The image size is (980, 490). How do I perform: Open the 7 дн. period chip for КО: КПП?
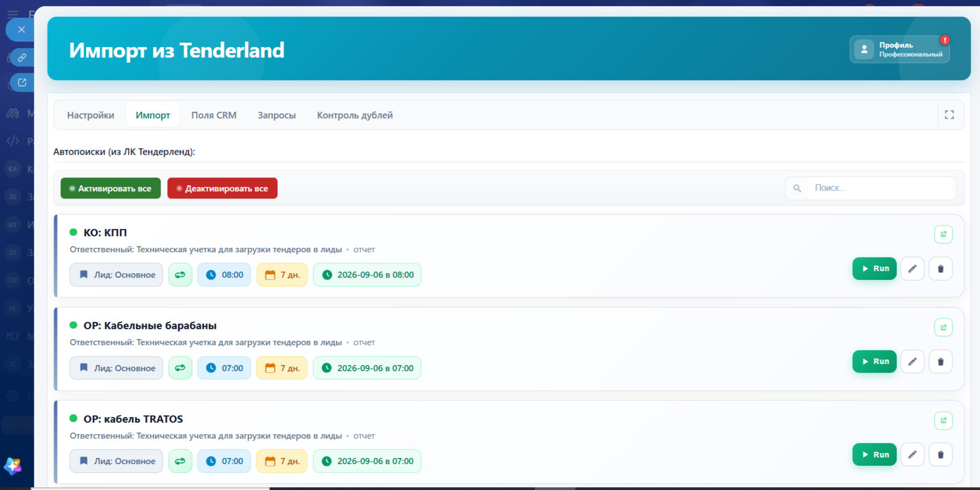pyautogui.click(x=282, y=275)
